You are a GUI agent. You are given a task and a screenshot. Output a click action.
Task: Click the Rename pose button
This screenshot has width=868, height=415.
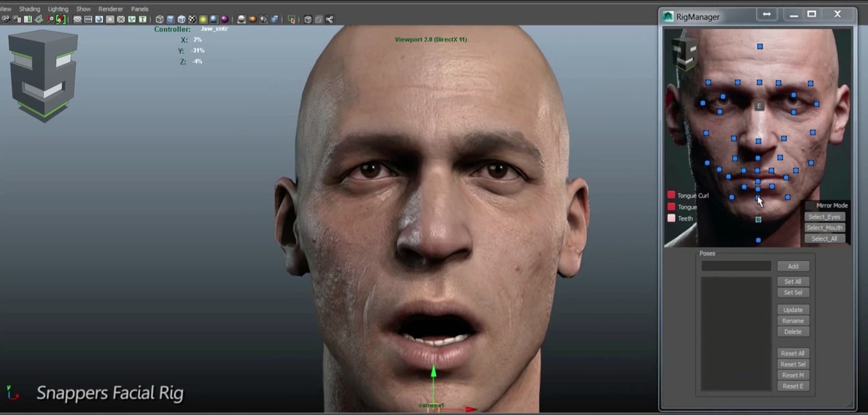793,321
